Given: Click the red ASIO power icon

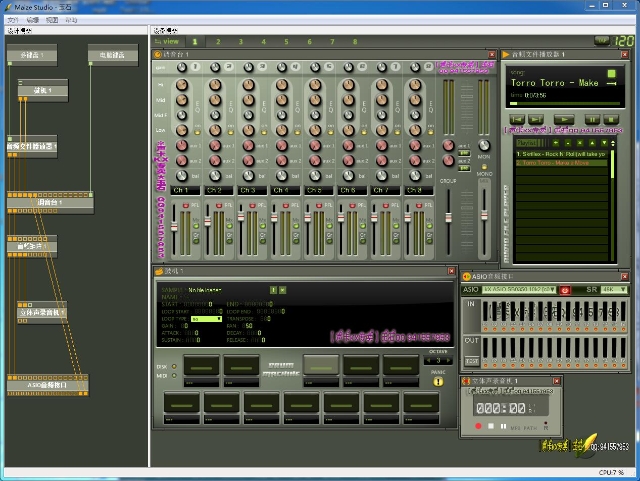Looking at the screenshot, I should click(564, 289).
